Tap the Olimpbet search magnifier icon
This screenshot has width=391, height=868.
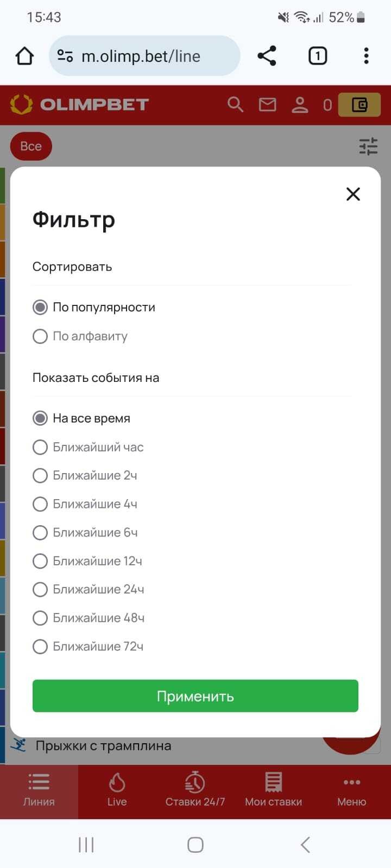(235, 104)
